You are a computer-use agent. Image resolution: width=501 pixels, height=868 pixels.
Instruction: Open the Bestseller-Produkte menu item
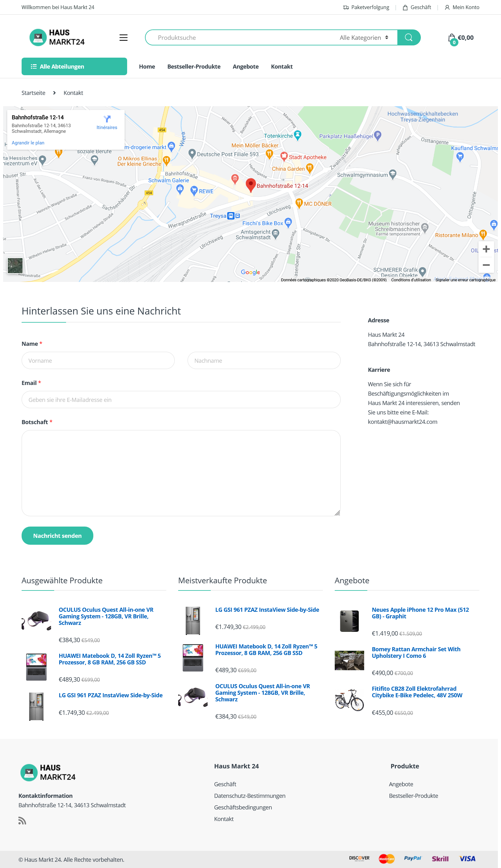[x=194, y=66]
